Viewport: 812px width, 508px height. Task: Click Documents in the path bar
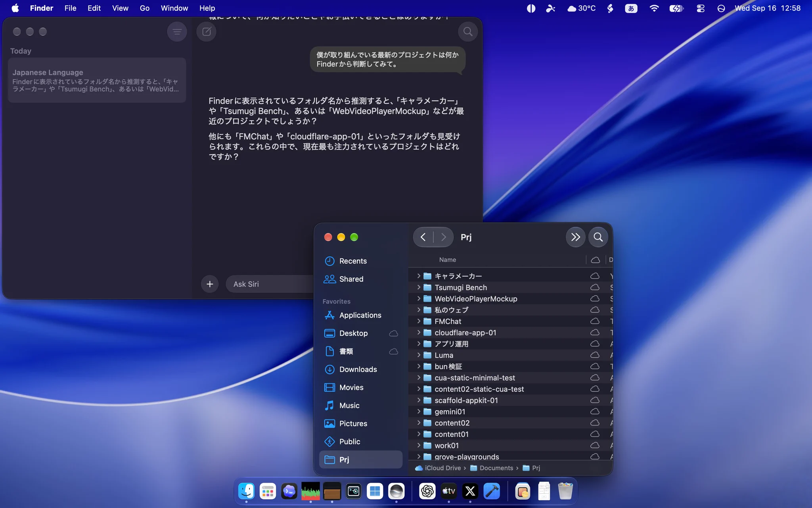coord(492,468)
